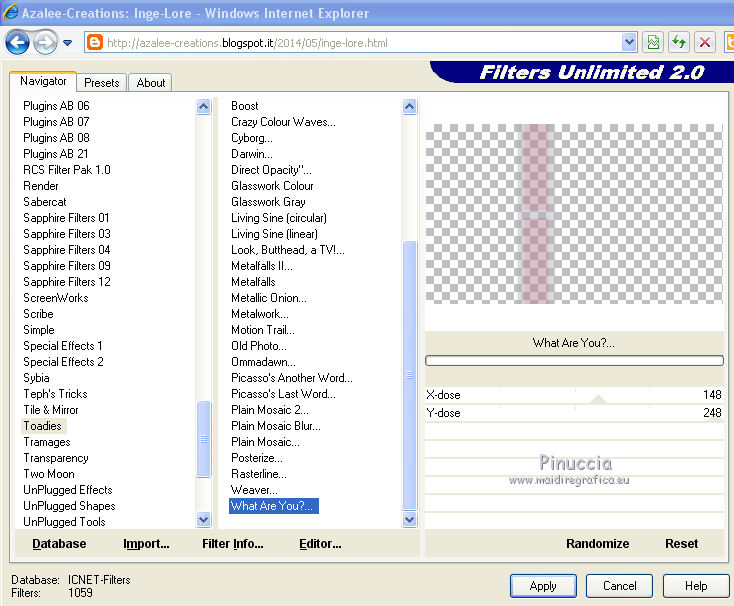Click the Import... button

146,544
